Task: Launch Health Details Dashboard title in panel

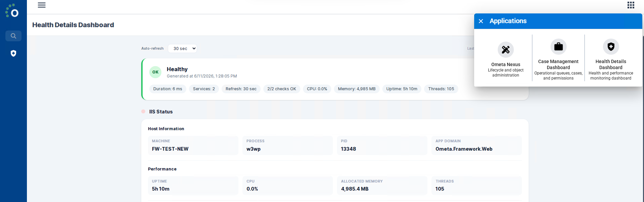Action: (611, 64)
